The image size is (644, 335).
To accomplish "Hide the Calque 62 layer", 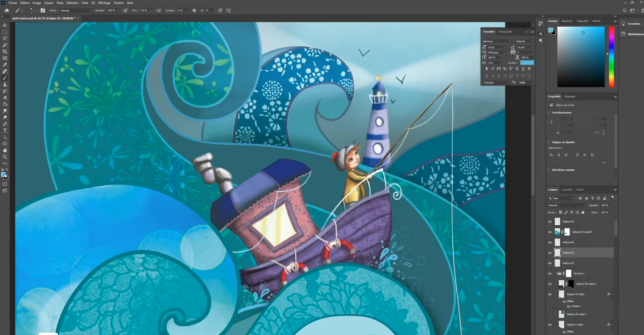I will point(549,221).
